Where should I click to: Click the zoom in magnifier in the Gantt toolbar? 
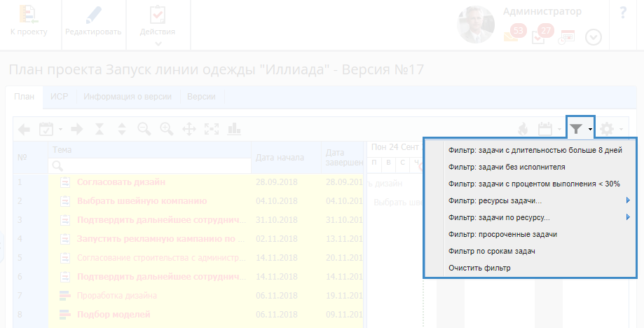click(x=166, y=129)
